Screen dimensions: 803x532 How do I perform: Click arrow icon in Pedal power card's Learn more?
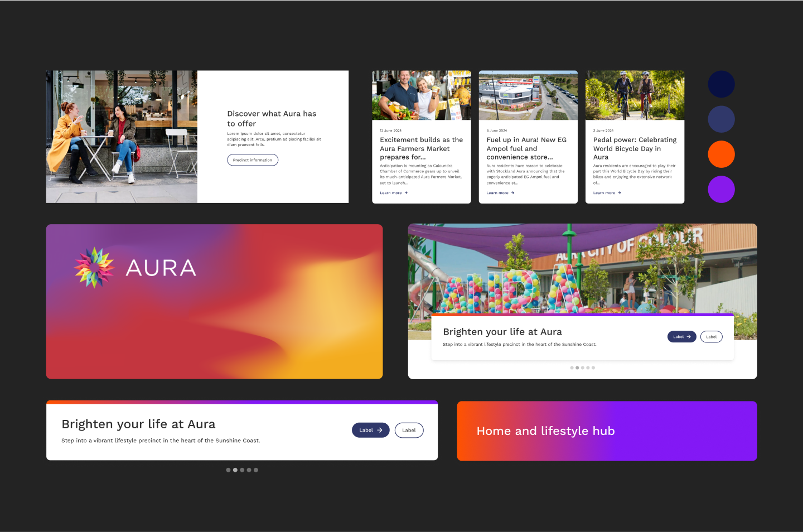(620, 193)
